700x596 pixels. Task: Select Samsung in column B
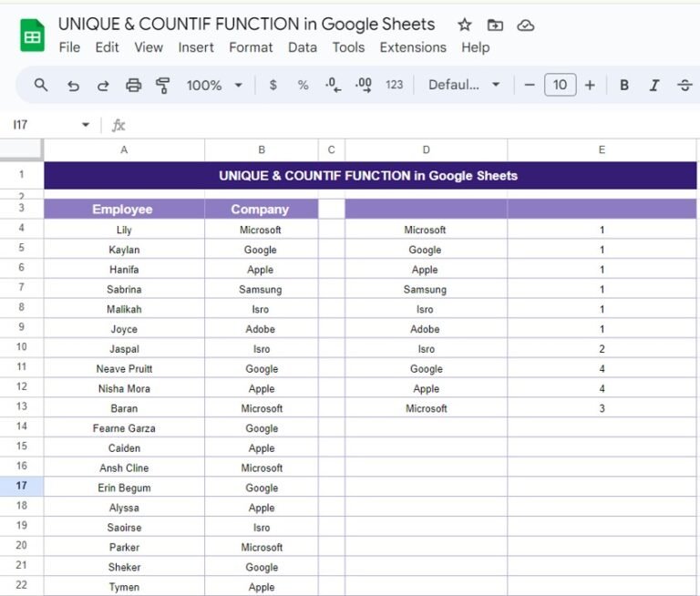click(x=262, y=289)
